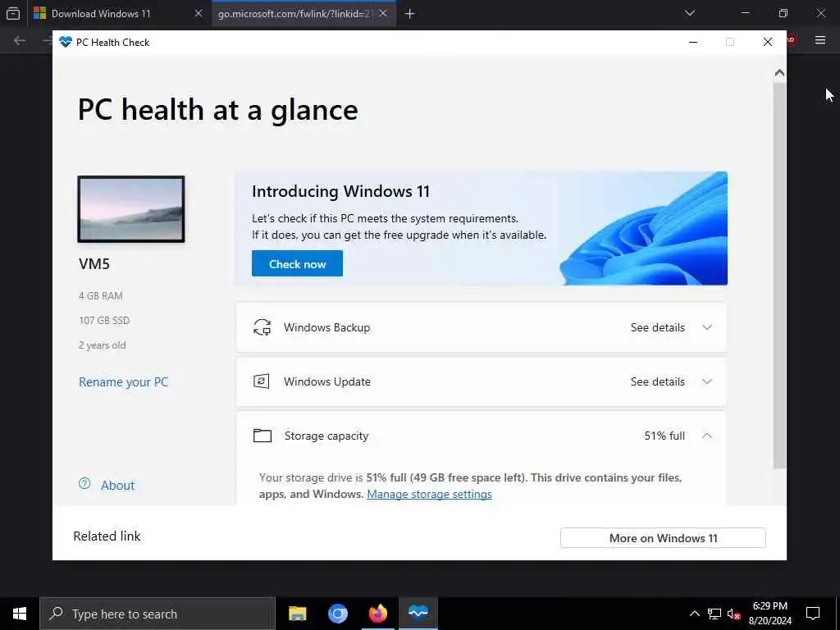The width and height of the screenshot is (840, 630).
Task: Click the 107 GB SSD text
Action: click(x=104, y=321)
